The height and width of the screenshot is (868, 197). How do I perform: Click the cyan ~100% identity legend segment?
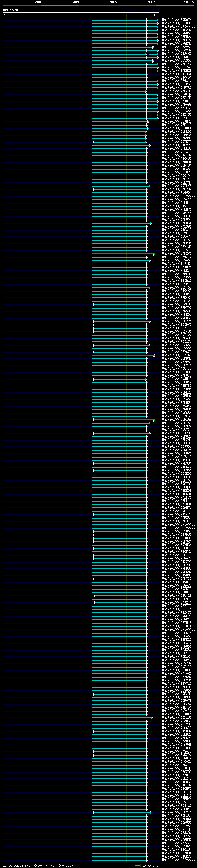click(x=175, y=6)
